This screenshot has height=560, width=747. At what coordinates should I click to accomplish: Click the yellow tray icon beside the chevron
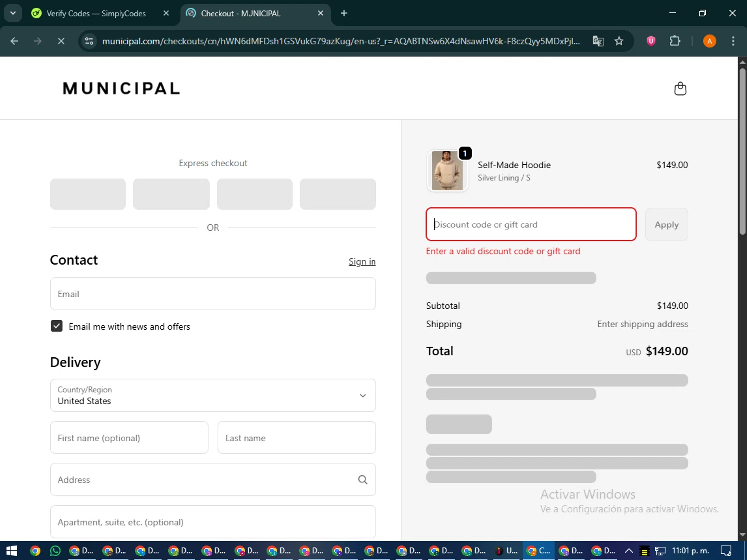[644, 551]
